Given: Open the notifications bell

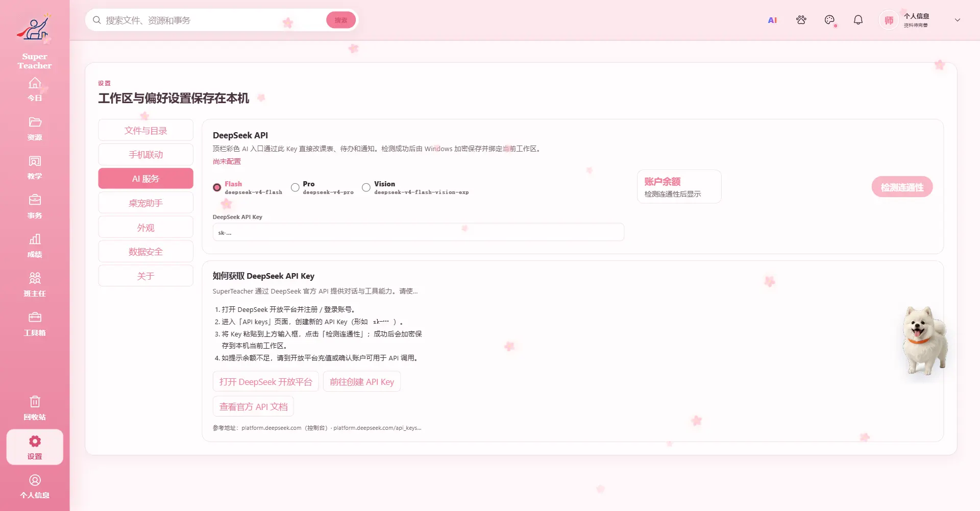Looking at the screenshot, I should [x=859, y=20].
